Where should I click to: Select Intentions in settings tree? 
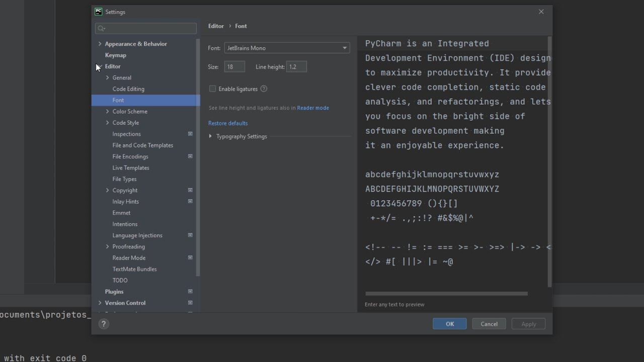[125, 224]
